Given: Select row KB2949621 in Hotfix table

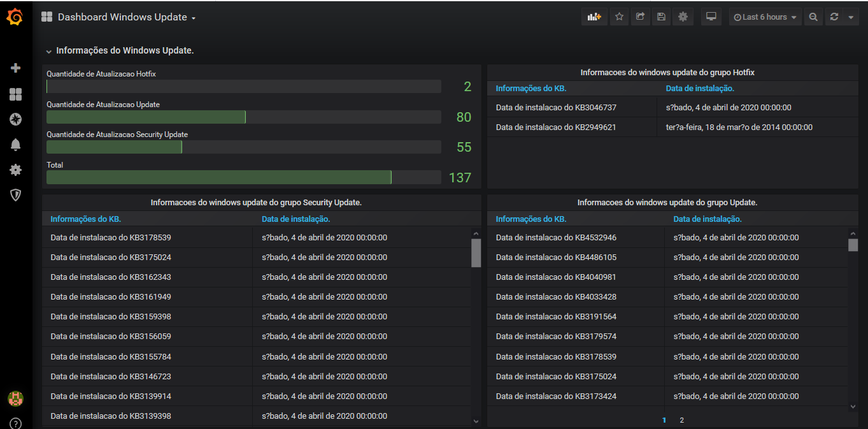Looking at the screenshot, I should tap(672, 127).
